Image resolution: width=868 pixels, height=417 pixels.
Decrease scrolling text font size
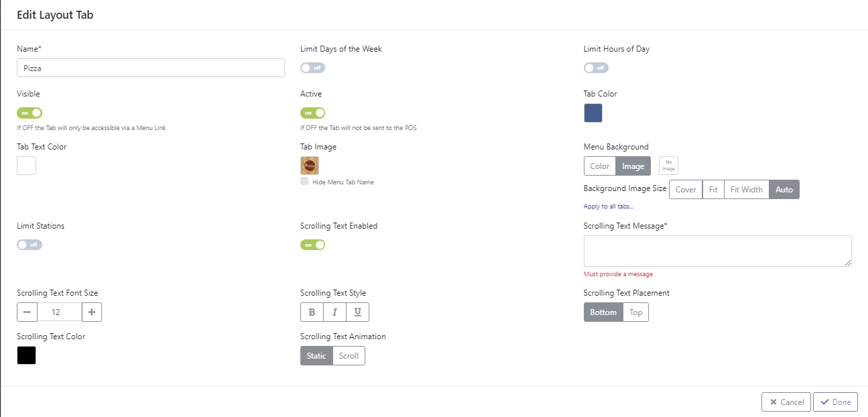tap(27, 312)
